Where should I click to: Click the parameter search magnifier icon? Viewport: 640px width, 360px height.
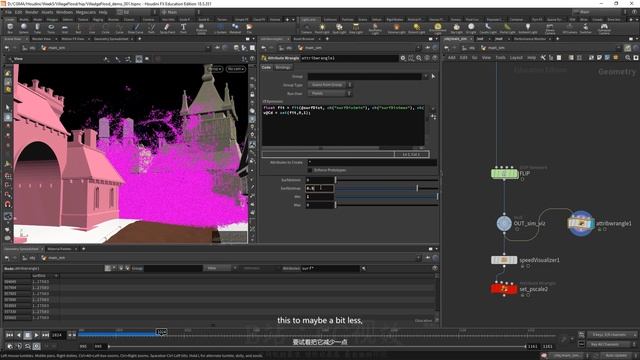click(x=419, y=58)
